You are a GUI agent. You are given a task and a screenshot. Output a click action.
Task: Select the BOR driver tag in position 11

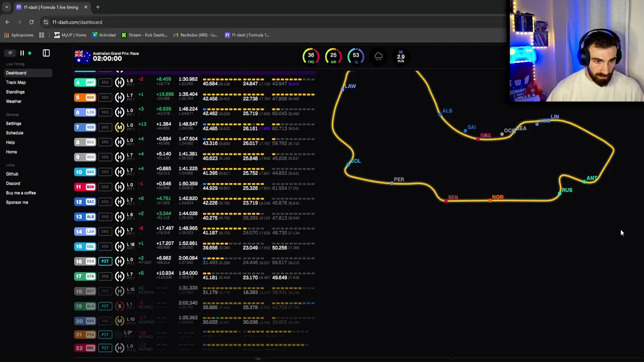pyautogui.click(x=85, y=187)
